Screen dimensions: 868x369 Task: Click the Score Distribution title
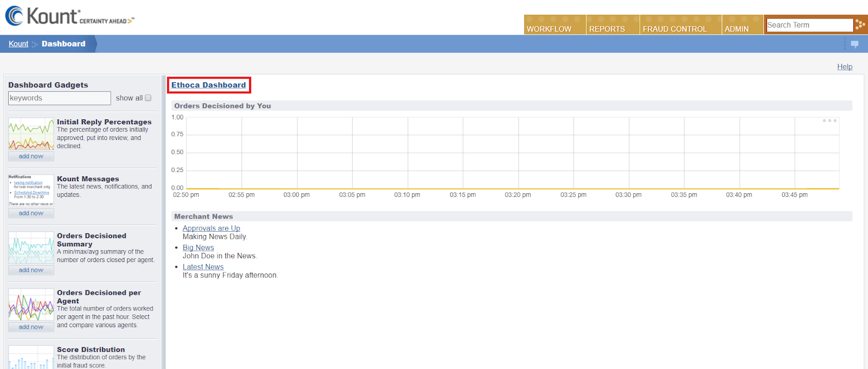click(91, 350)
